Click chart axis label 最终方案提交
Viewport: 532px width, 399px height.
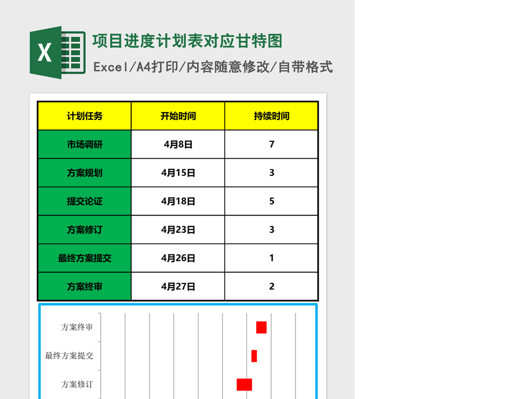click(x=69, y=356)
